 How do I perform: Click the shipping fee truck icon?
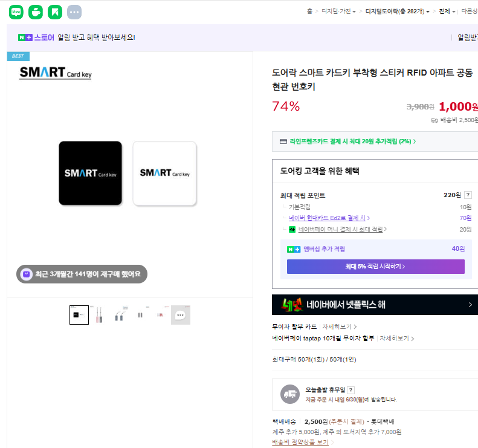pyautogui.click(x=434, y=120)
